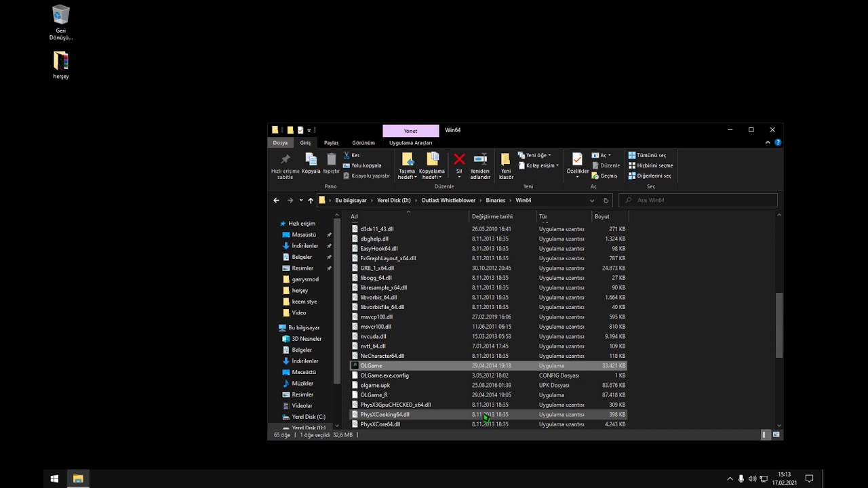Click the taskbar volume speaker icon
Viewport: 868px width, 488px height.
tap(752, 479)
